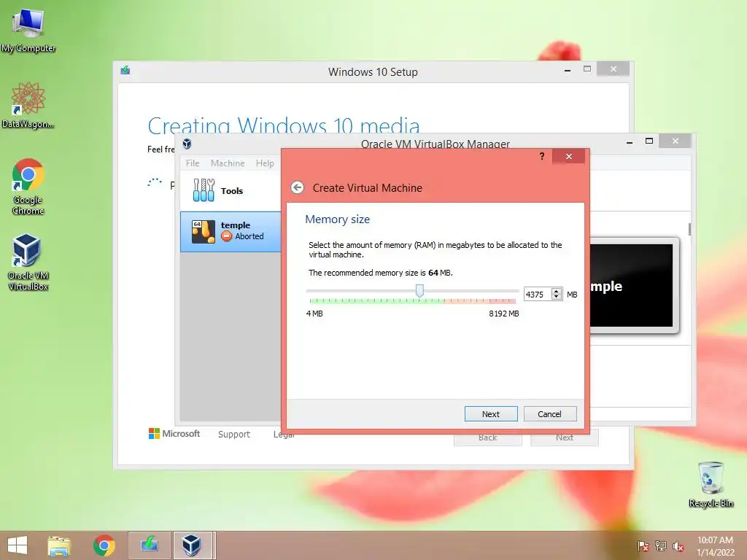Click the VirtualBox Manager title bar icon
Viewport: 747px width, 560px height.
(187, 144)
